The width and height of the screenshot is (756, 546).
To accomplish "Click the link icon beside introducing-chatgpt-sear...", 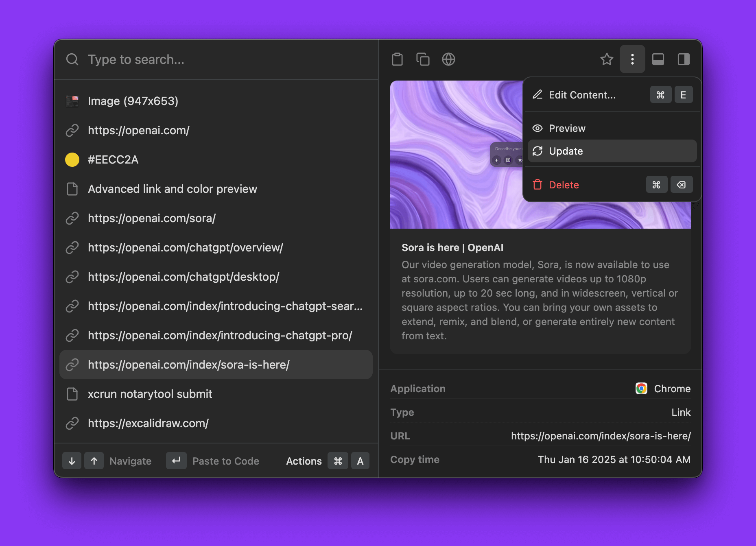I will click(x=72, y=306).
